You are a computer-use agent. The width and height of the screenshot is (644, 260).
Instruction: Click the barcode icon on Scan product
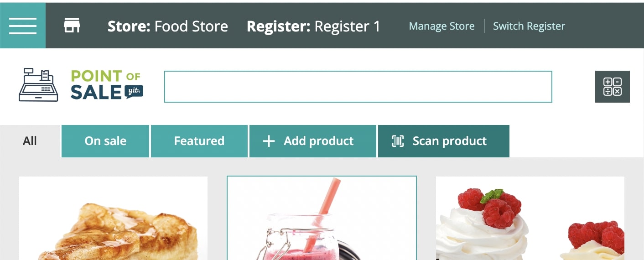pos(398,141)
